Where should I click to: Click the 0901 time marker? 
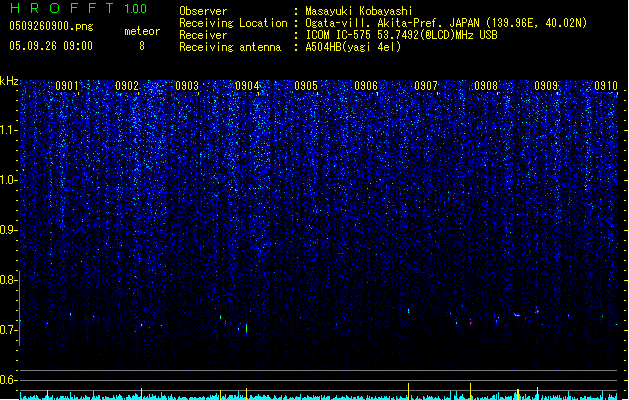pyautogui.click(x=67, y=86)
